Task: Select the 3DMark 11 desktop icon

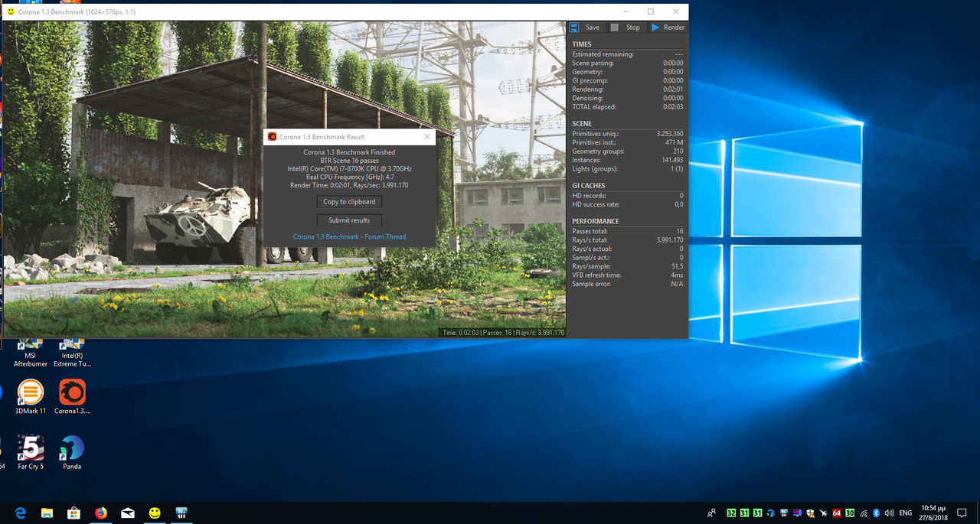Action: 31,398
